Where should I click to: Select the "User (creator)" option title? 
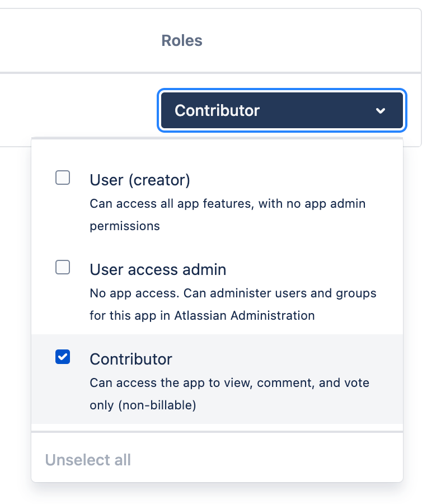140,180
